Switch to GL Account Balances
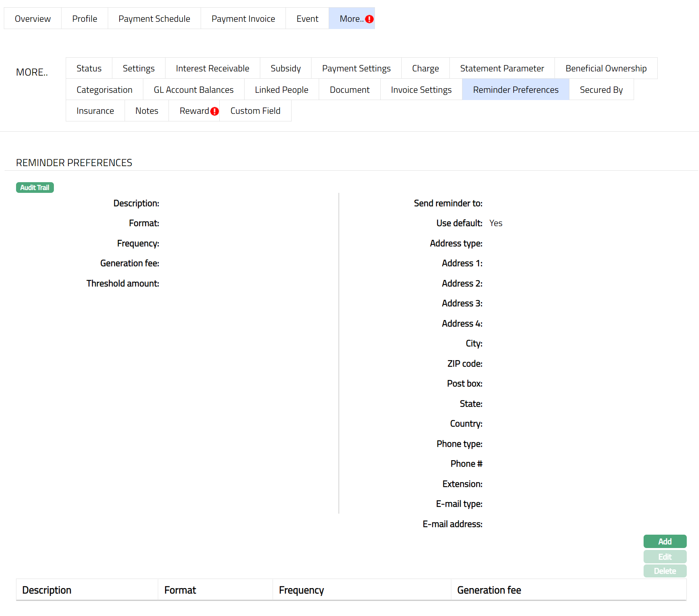The width and height of the screenshot is (699, 616). click(193, 90)
